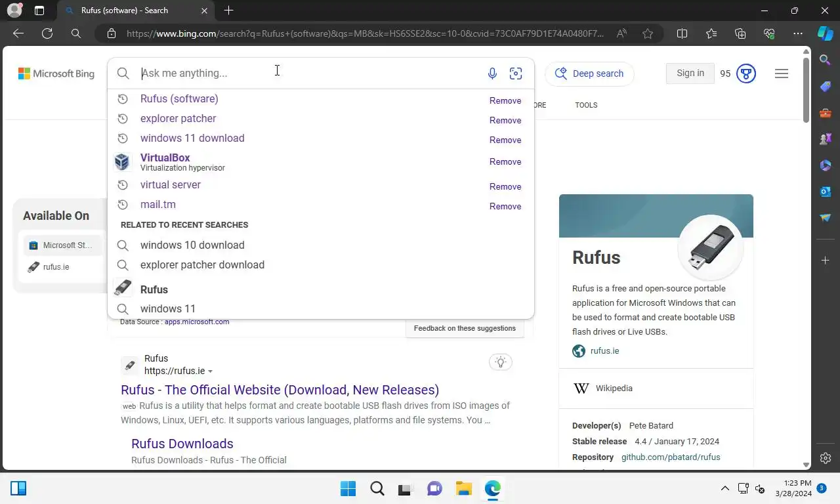Remove explorer patcher from history
This screenshot has height=504, width=840.
(x=505, y=121)
